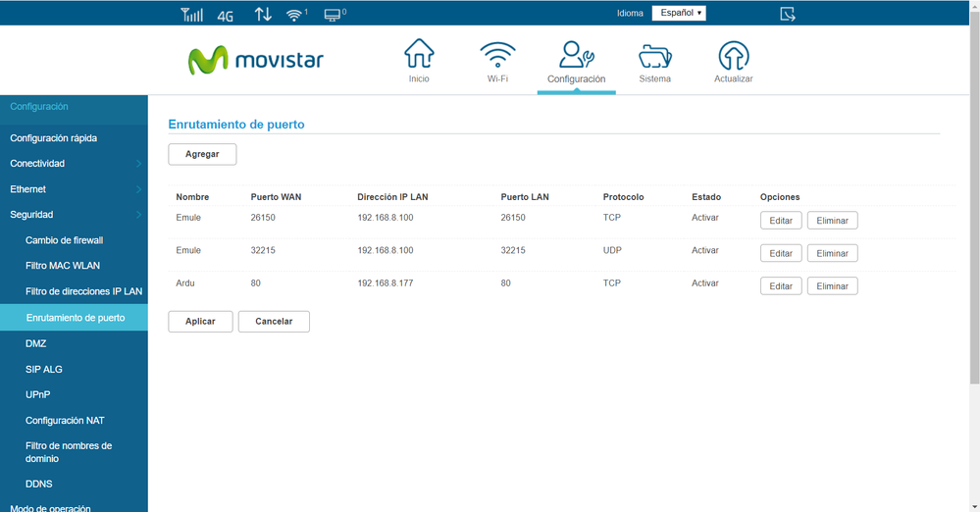Open the Sistema folder icon

[654, 55]
